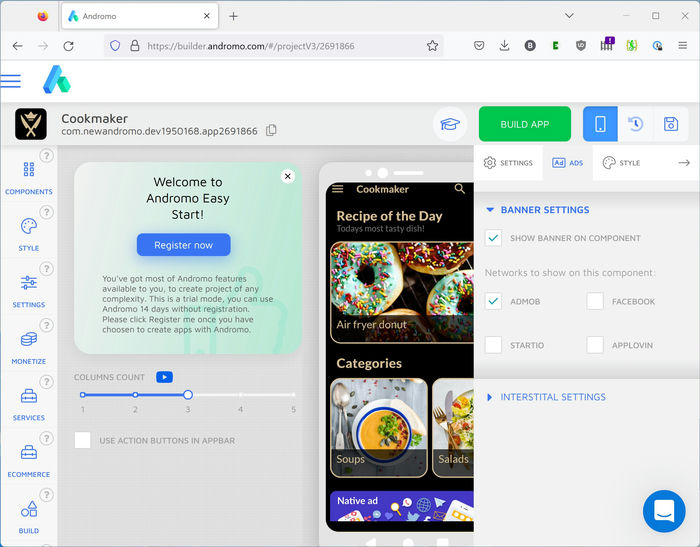
Task: Open Monetize in the sidebar
Action: click(29, 348)
